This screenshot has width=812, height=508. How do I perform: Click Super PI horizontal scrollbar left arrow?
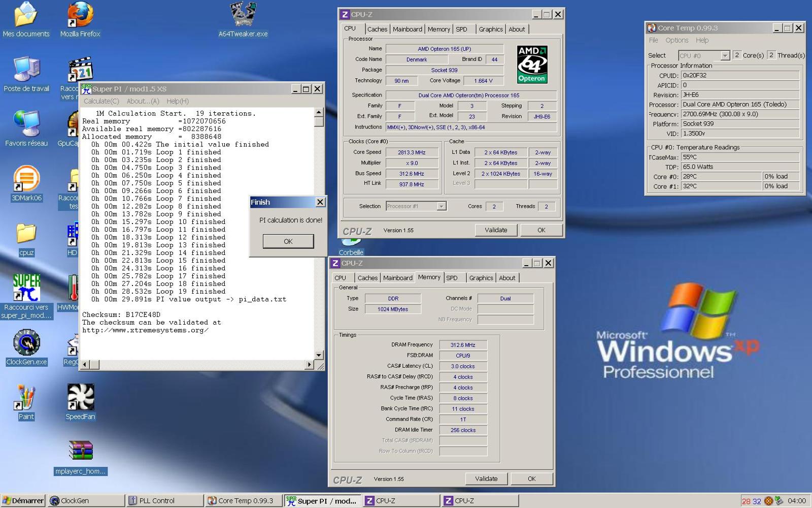click(x=85, y=364)
